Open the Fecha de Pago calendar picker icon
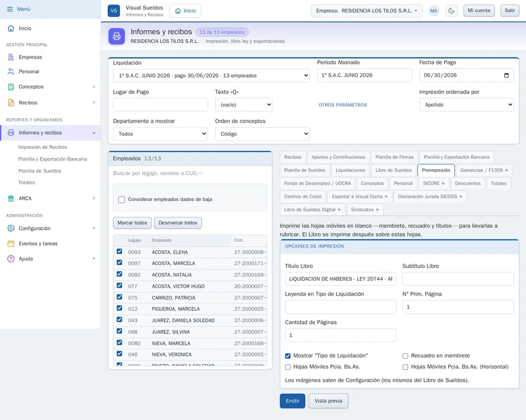This screenshot has width=526, height=420. 506,76
